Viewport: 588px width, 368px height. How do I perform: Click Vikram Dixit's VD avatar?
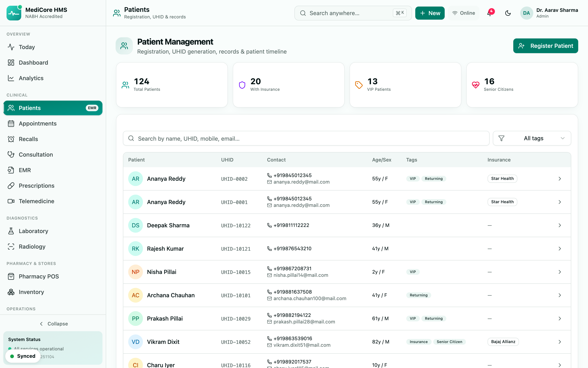135,342
